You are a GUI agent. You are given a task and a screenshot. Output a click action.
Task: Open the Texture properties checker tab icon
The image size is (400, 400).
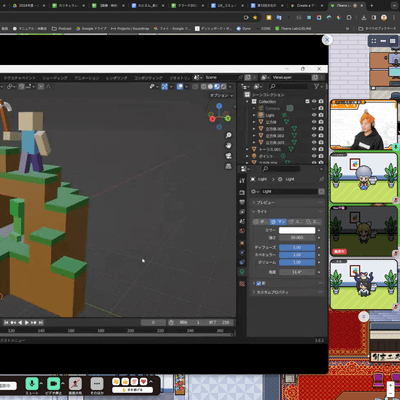click(242, 284)
